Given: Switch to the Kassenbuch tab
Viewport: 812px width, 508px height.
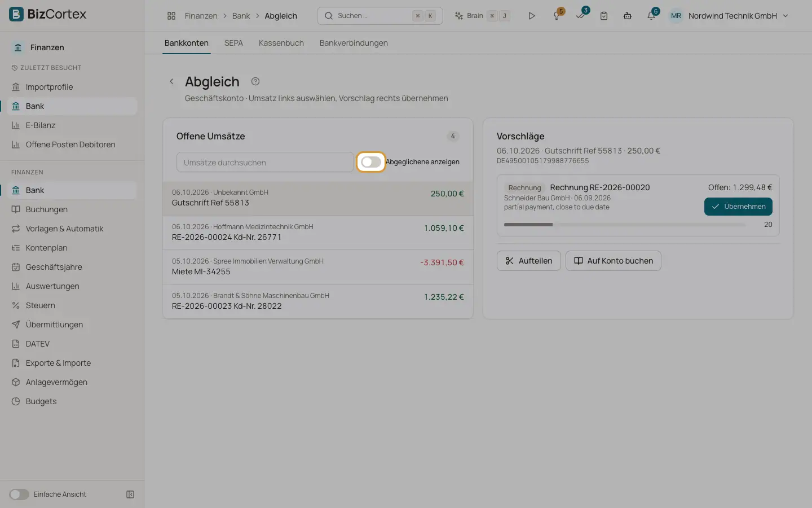Looking at the screenshot, I should tap(281, 43).
